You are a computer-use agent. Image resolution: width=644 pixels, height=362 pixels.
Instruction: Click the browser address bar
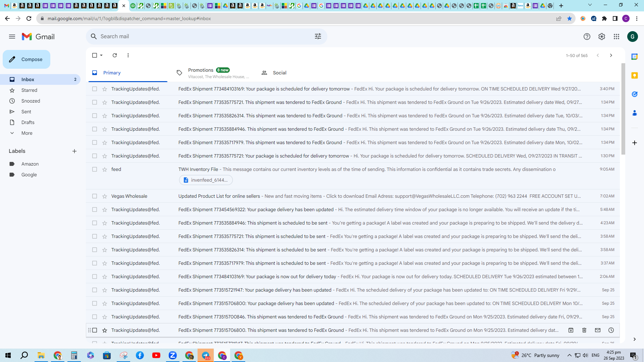point(299,18)
